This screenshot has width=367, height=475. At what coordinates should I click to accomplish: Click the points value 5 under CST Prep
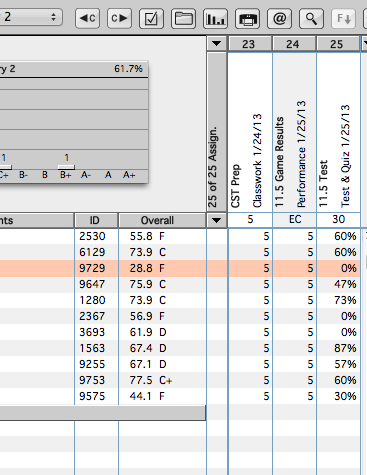[250, 219]
